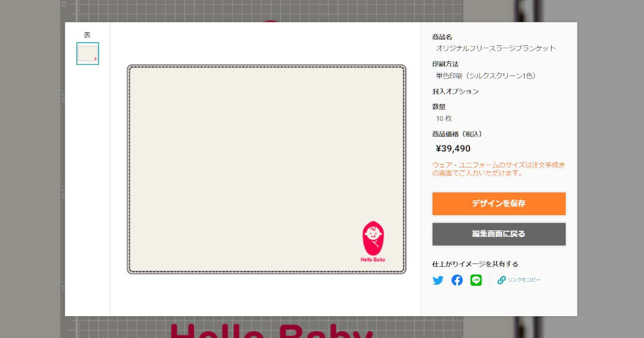Click the pink baby logo on blanket
This screenshot has width=644, height=338.
(x=373, y=239)
